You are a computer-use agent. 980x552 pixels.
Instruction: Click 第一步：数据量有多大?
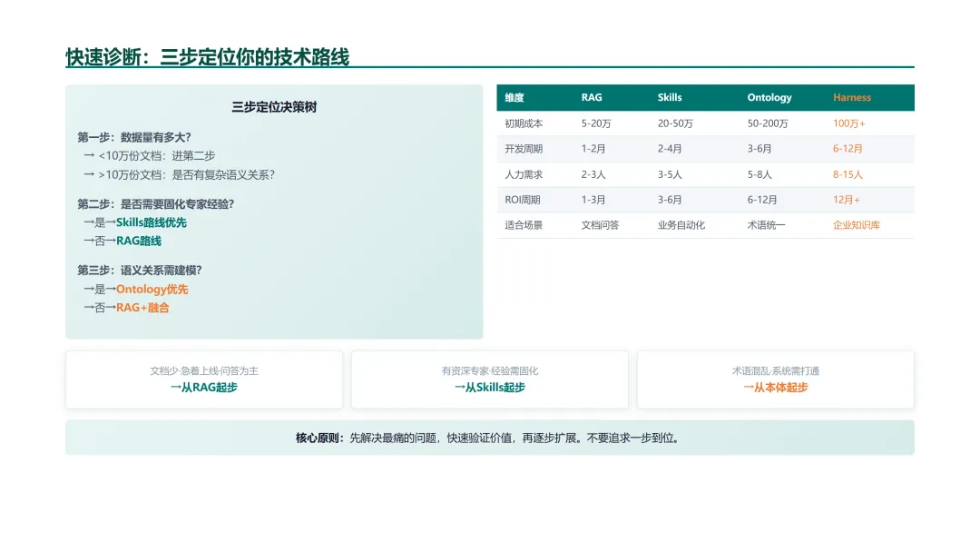(134, 137)
